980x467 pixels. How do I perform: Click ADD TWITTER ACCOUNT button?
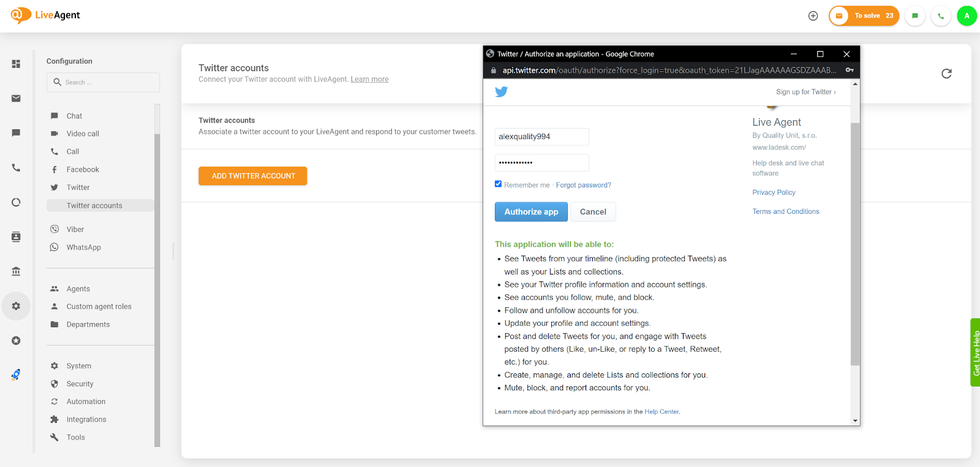253,176
